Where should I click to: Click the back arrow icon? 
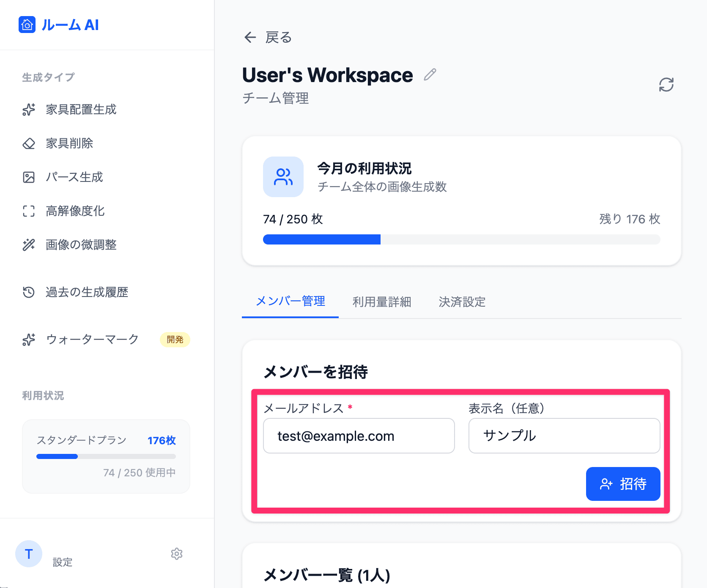[250, 38]
